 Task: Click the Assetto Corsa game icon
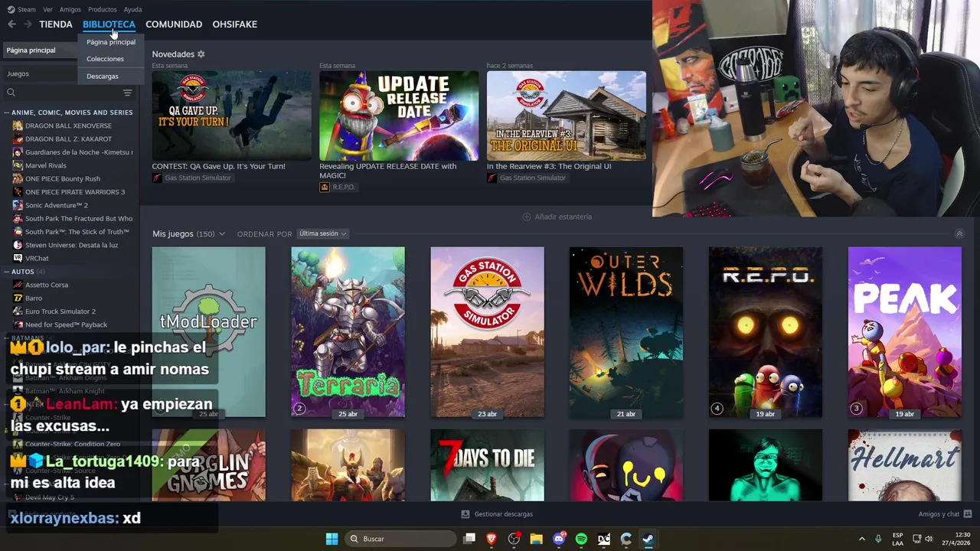coord(18,285)
